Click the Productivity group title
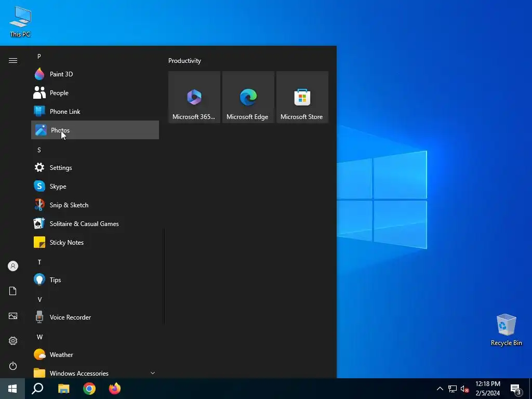The image size is (532, 399). [x=184, y=61]
